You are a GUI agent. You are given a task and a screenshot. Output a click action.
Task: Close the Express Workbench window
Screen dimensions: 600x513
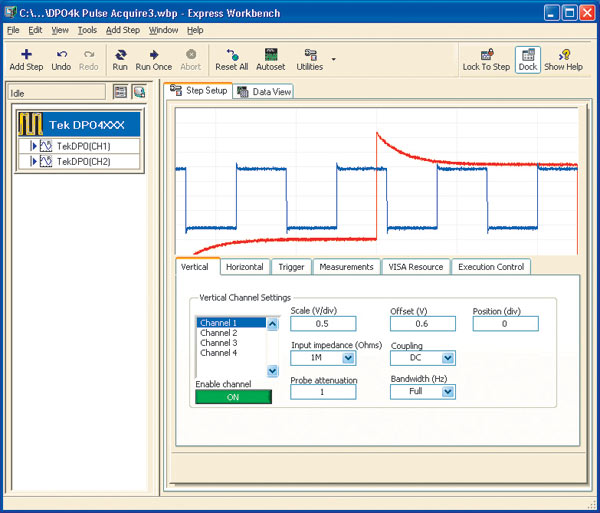[587, 13]
